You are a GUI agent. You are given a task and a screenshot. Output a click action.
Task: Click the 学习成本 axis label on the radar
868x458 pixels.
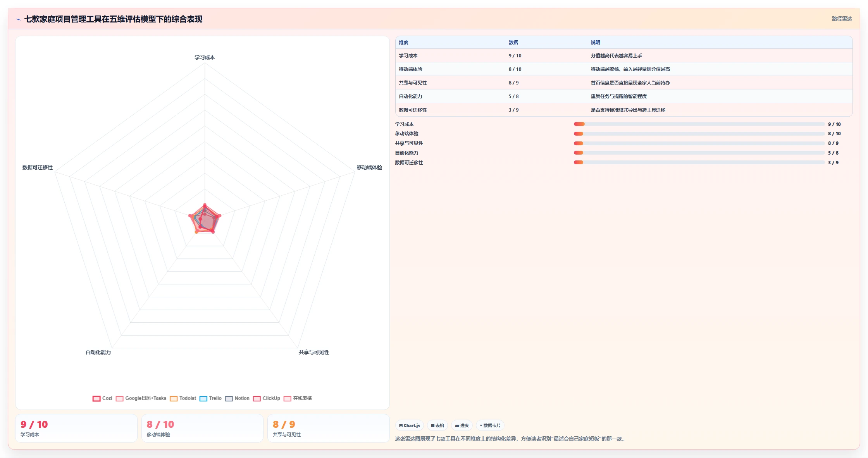[205, 57]
